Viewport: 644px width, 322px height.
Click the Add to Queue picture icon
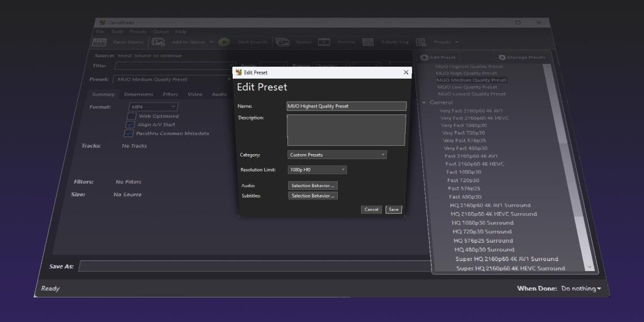(158, 42)
